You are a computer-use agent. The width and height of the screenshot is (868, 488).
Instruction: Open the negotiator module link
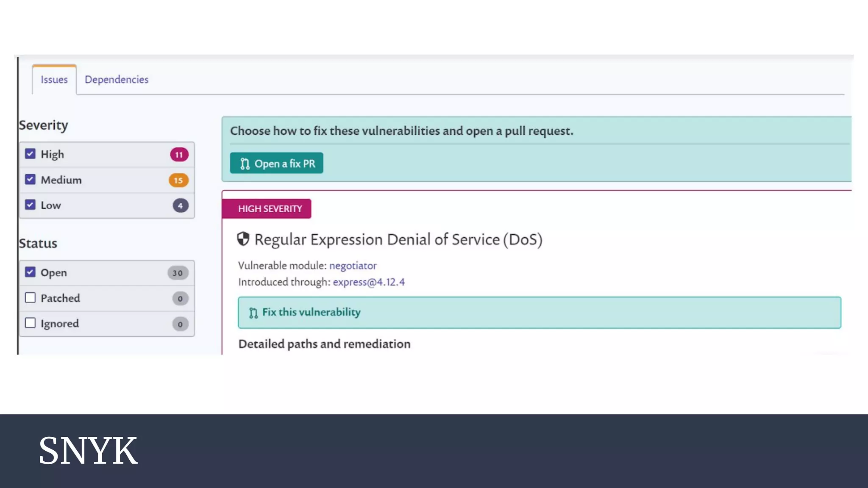pos(353,266)
